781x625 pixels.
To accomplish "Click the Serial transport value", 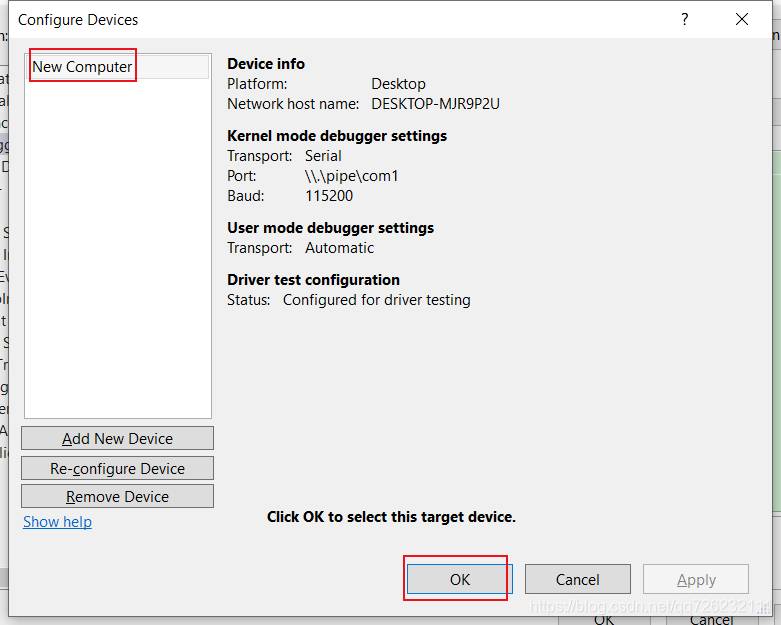I will click(323, 156).
